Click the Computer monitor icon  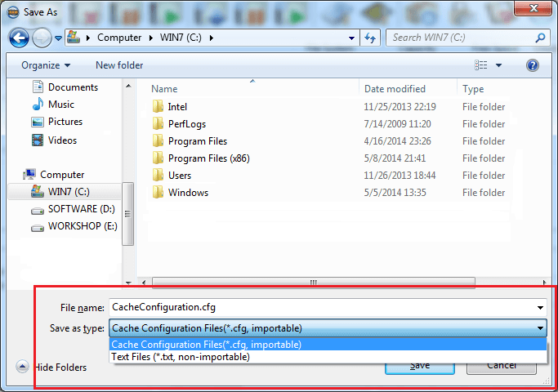(29, 174)
